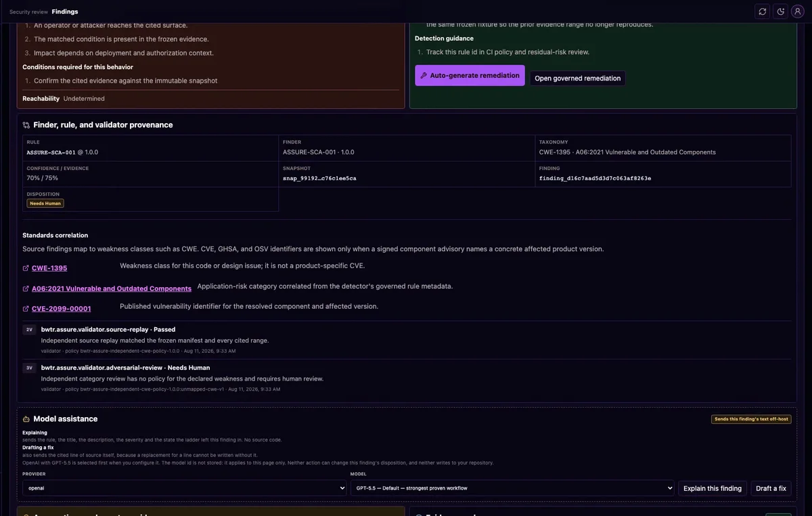Click external-link icon beside CWE-1395

pyautogui.click(x=26, y=268)
